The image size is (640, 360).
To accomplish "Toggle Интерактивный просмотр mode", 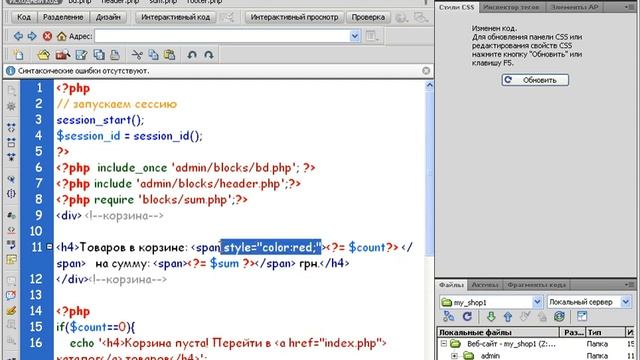I will (294, 17).
